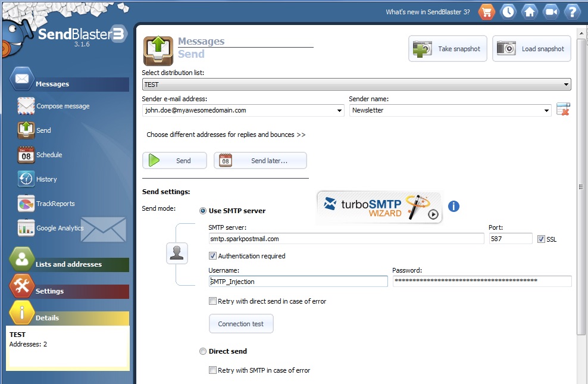Click the green Send button

pos(174,161)
